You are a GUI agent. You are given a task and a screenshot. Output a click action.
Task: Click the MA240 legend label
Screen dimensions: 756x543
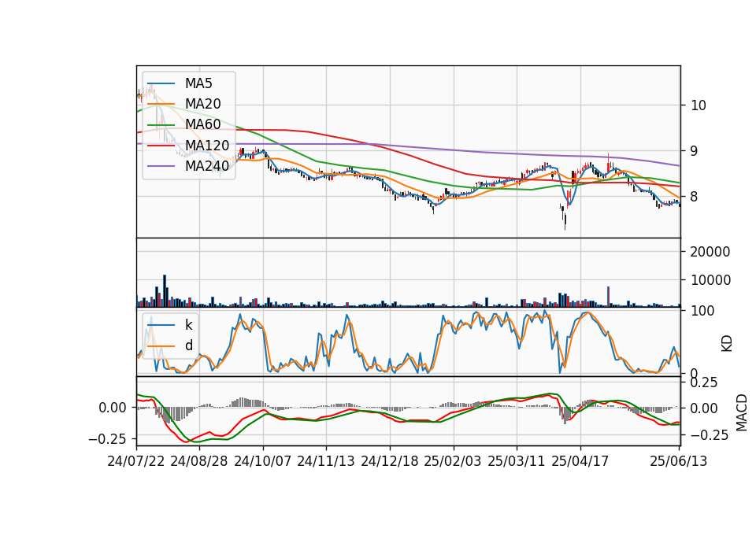click(207, 166)
